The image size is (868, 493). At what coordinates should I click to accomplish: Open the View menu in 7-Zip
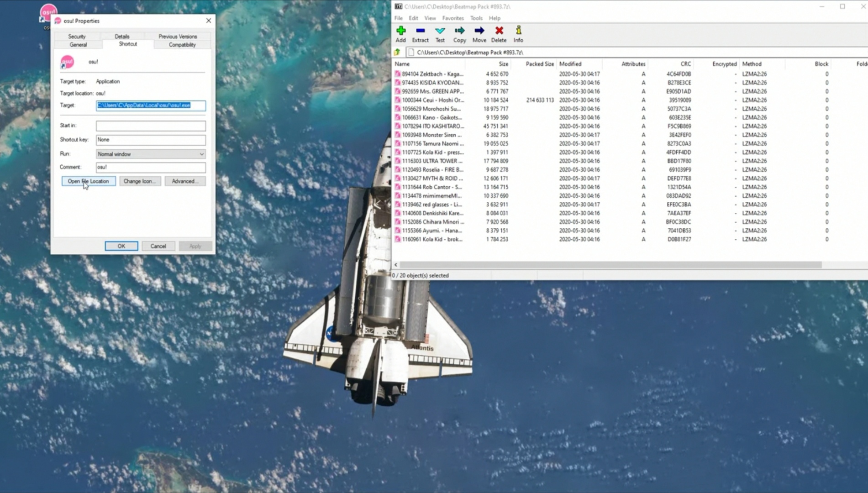pyautogui.click(x=430, y=18)
